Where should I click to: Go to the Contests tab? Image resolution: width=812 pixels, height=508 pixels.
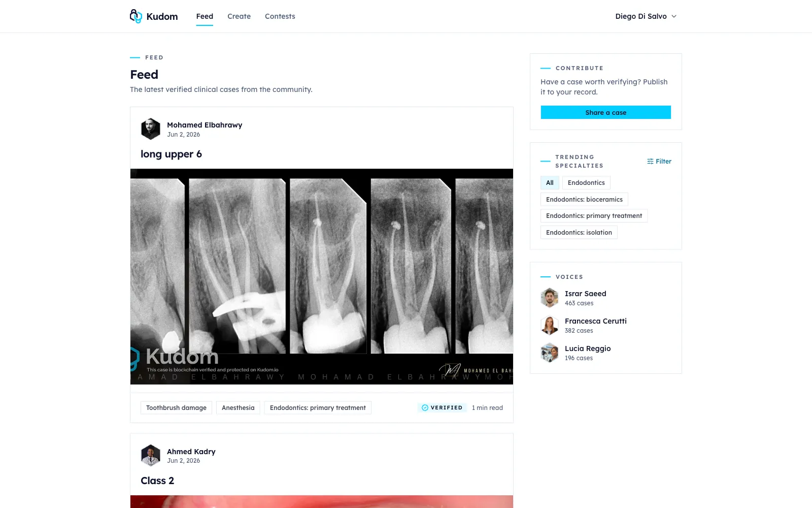pyautogui.click(x=280, y=16)
